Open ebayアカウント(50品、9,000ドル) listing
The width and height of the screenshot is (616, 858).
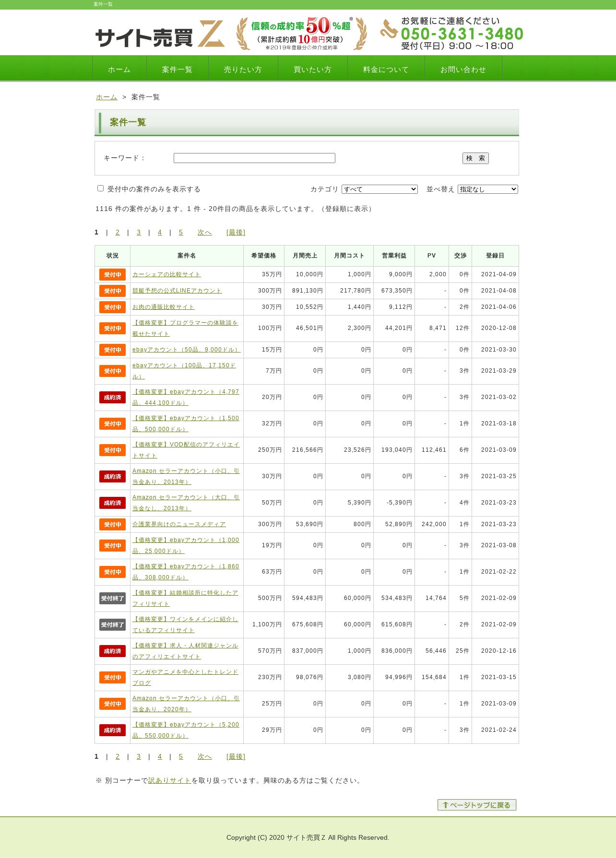(187, 350)
